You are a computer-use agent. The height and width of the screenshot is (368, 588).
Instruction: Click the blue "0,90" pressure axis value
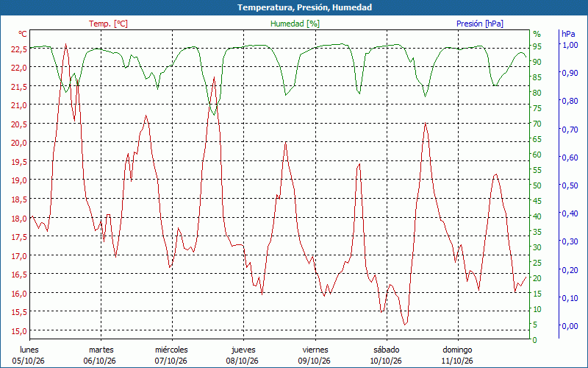570,73
